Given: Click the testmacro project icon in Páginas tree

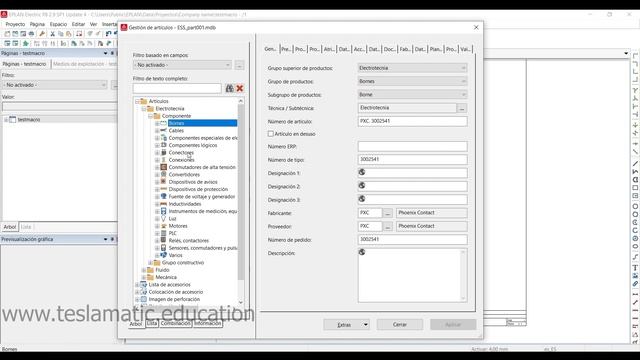Looking at the screenshot, I should (13, 120).
